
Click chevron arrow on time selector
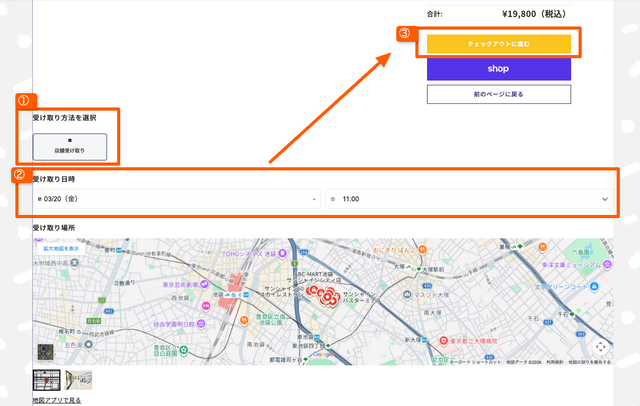(605, 199)
